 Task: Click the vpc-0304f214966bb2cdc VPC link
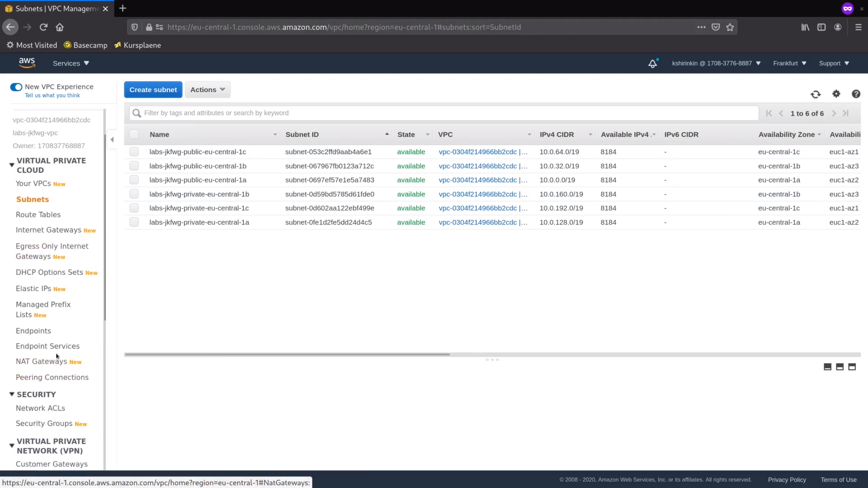pyautogui.click(x=477, y=151)
